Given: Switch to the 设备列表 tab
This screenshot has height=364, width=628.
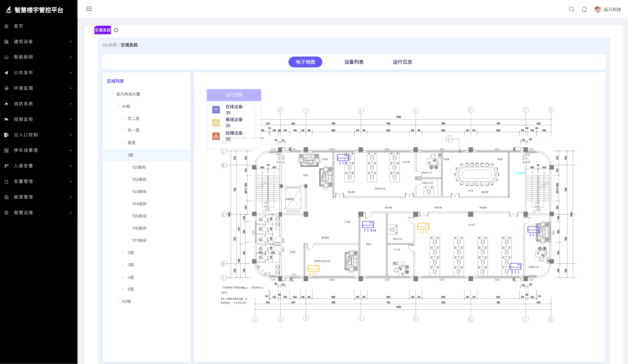Looking at the screenshot, I should point(354,62).
